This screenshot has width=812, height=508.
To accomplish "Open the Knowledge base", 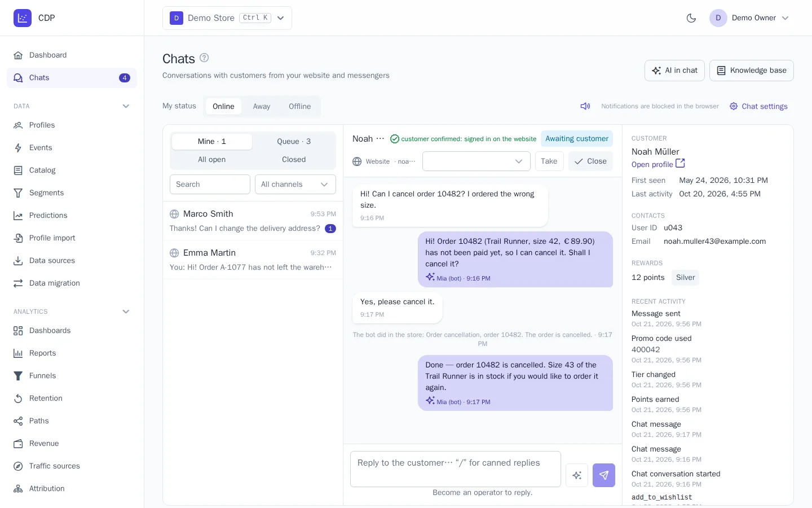I will [752, 71].
